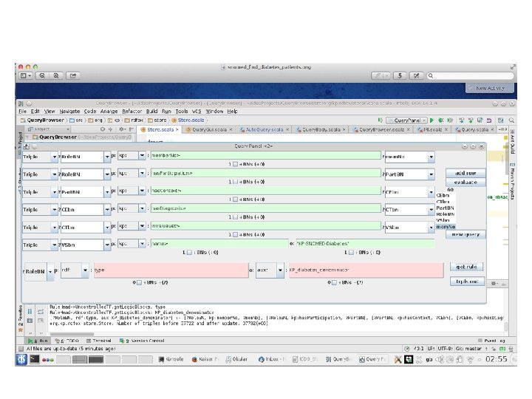Open the markup toolbox icon in viewer
This screenshot has height=399, width=532.
tap(416, 75)
